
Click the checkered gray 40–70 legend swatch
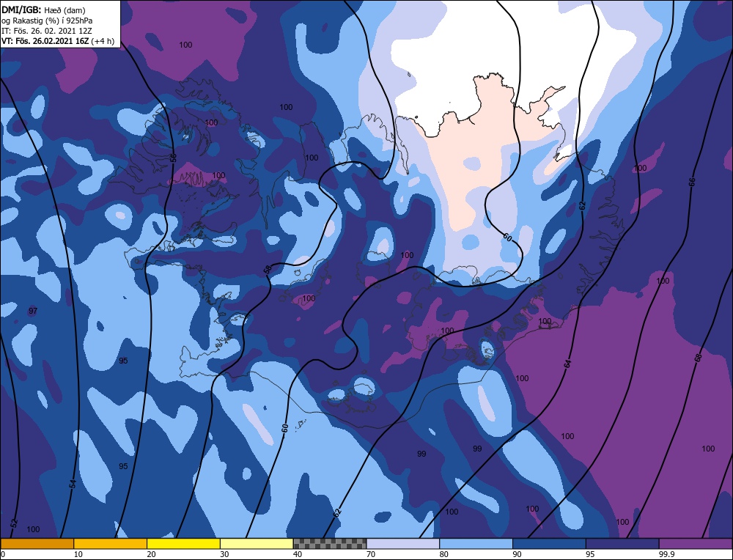click(x=330, y=543)
